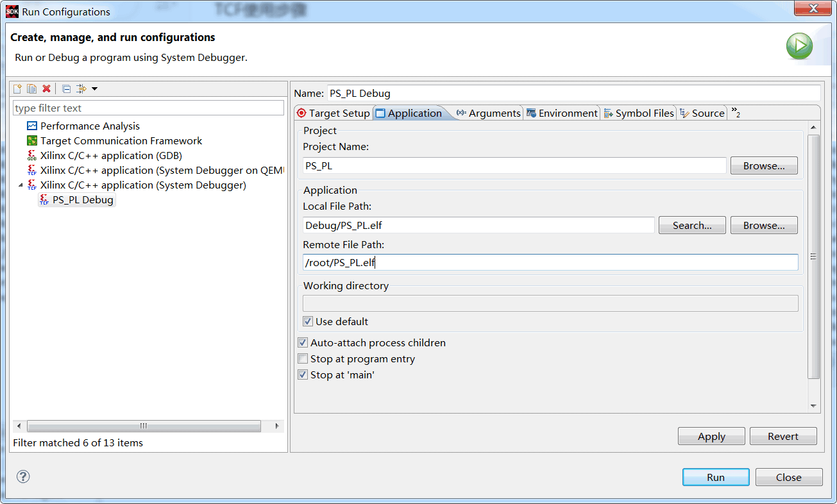Open the Environment tab
The height and width of the screenshot is (504, 837).
pos(567,113)
